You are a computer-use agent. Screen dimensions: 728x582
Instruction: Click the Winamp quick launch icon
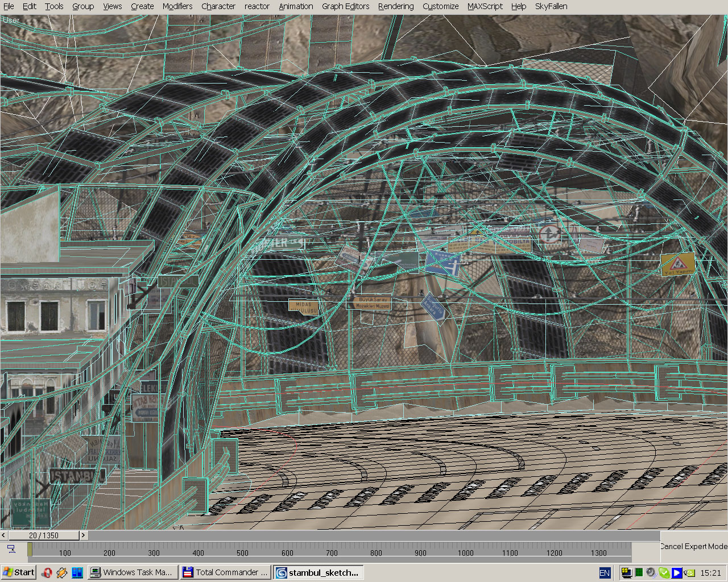coord(62,572)
